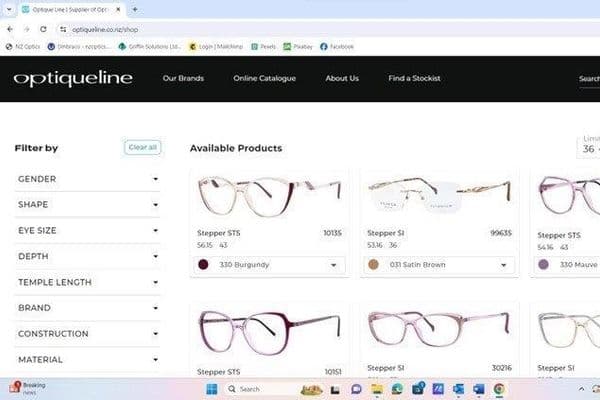The image size is (600, 400).
Task: Open the Zimbra bookmark in the bookmarks bar
Action: pyautogui.click(x=78, y=47)
